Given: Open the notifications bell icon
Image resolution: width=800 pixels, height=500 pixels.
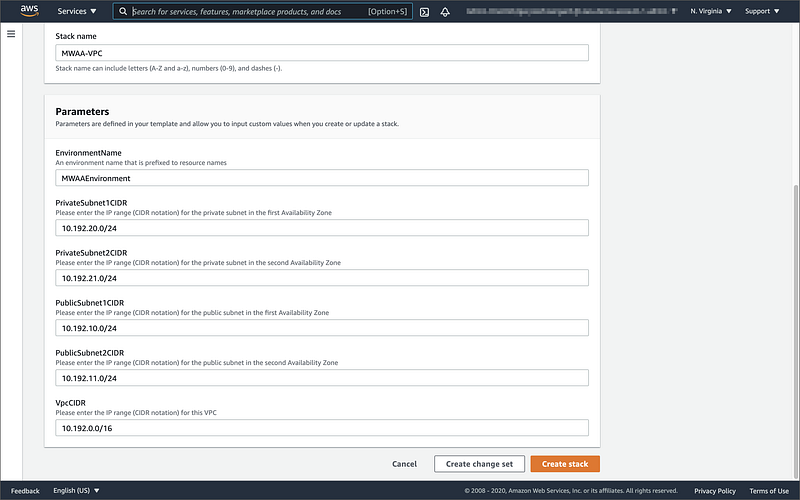Looking at the screenshot, I should (x=445, y=12).
